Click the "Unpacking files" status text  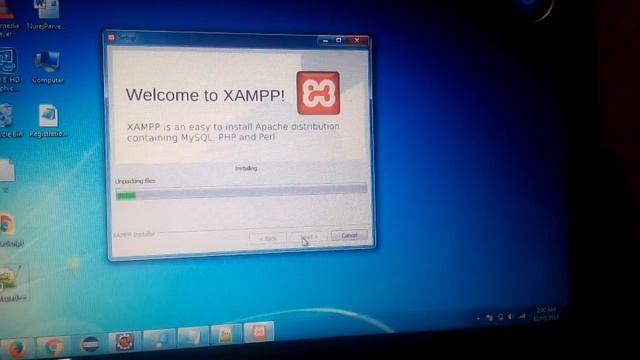tap(135, 181)
